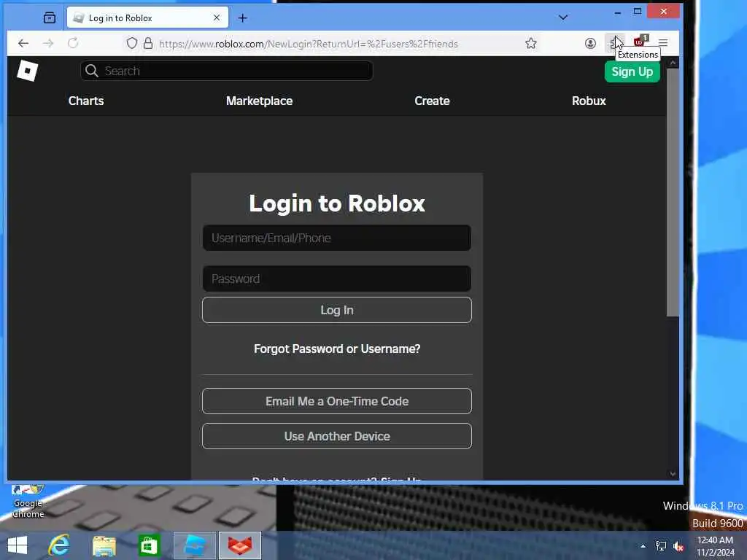The height and width of the screenshot is (560, 747).
Task: Open the Firefox account icon
Action: (590, 43)
